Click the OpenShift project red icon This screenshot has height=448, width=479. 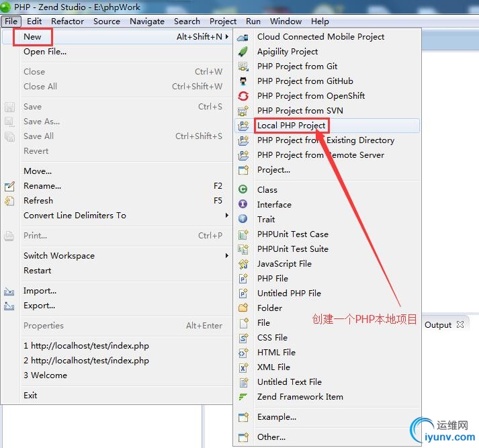pyautogui.click(x=243, y=96)
